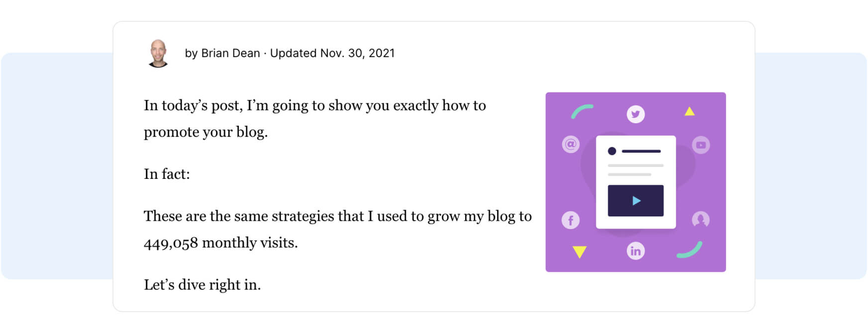Click the Twitter bird icon
Image resolution: width=868 pixels, height=332 pixels.
click(x=636, y=114)
